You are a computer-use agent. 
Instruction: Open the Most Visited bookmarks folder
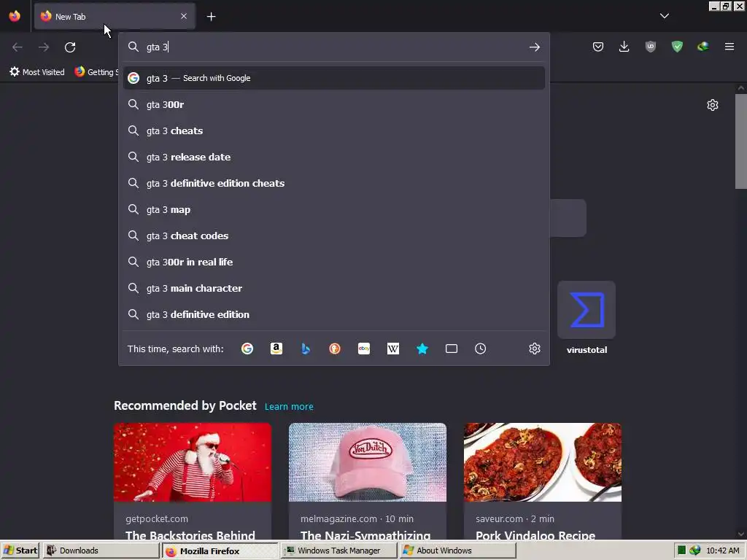(37, 72)
